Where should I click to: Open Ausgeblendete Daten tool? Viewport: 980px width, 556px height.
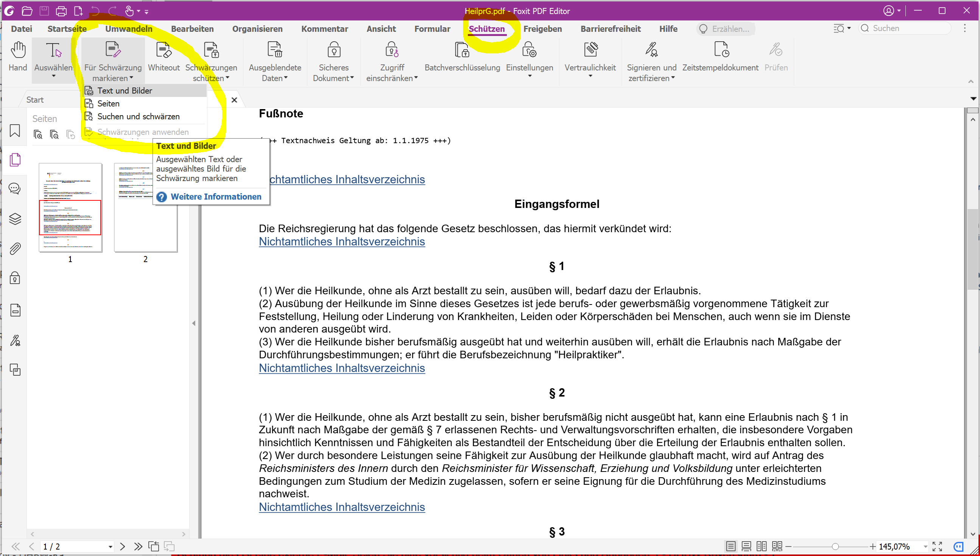coord(275,61)
